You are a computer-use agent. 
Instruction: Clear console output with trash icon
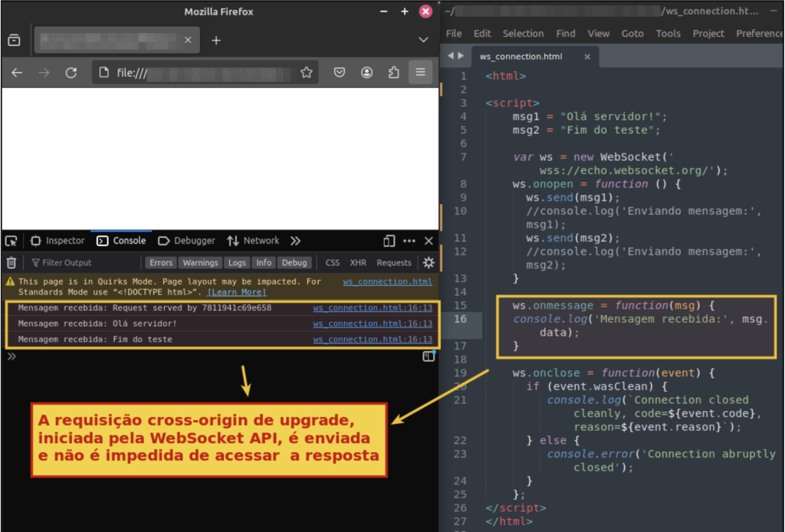[11, 263]
